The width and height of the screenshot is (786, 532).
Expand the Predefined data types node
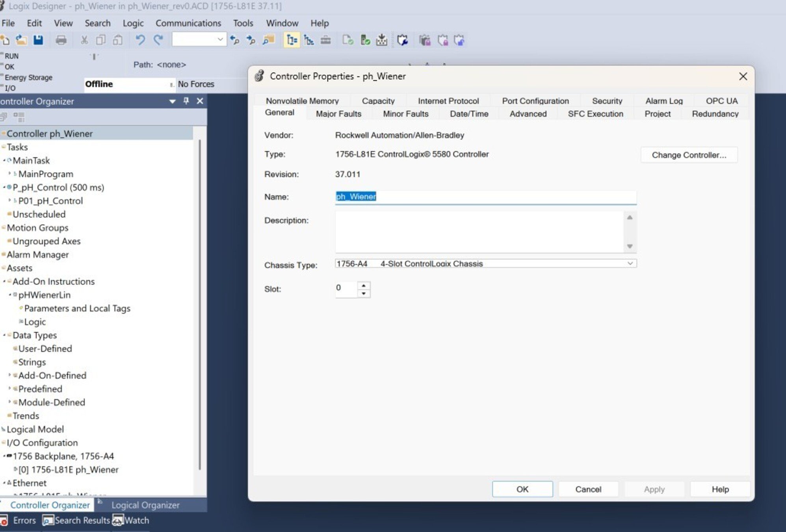pos(10,389)
